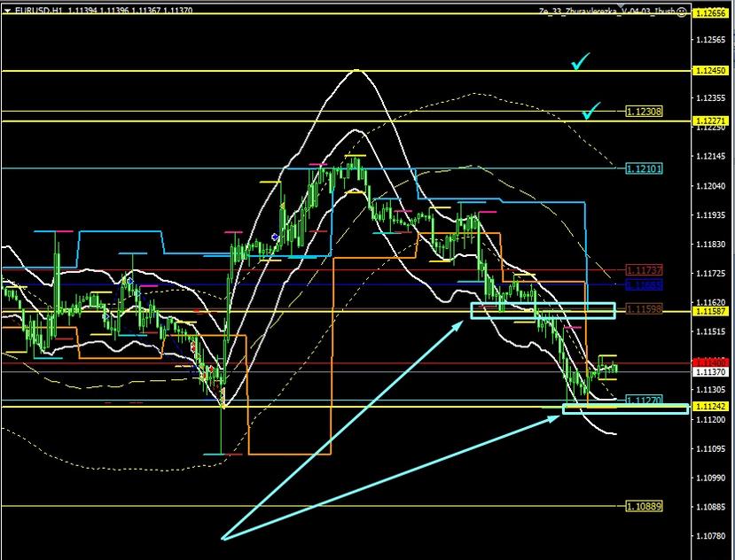The width and height of the screenshot is (735, 560).
Task: Select the 1.12308 level label
Action: pos(644,111)
